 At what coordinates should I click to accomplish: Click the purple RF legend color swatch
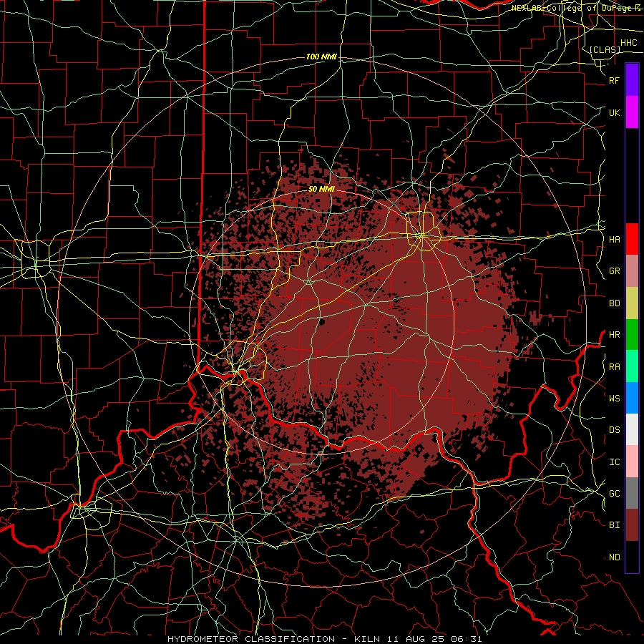[x=632, y=80]
